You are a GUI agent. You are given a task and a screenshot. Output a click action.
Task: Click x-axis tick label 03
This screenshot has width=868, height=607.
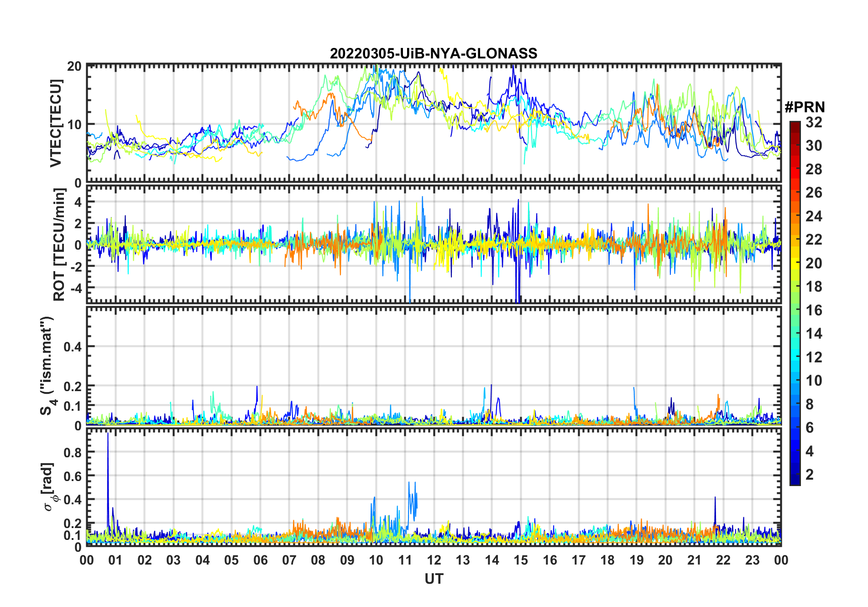point(173,560)
